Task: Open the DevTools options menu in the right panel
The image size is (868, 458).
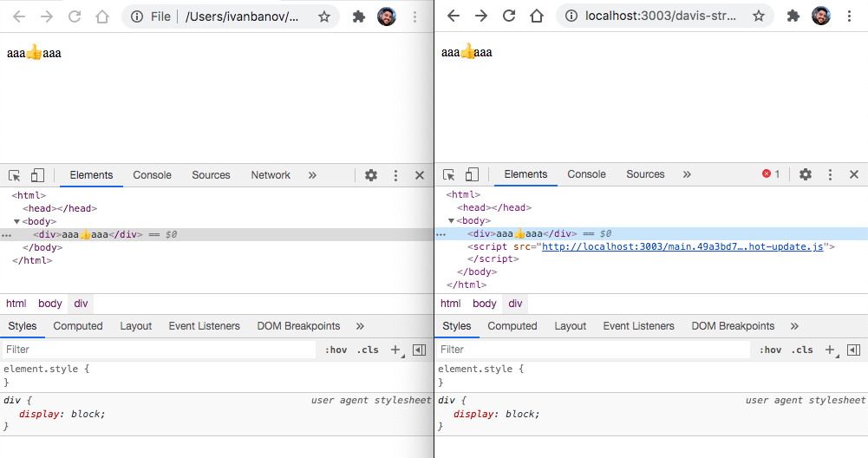Action: 830,174
